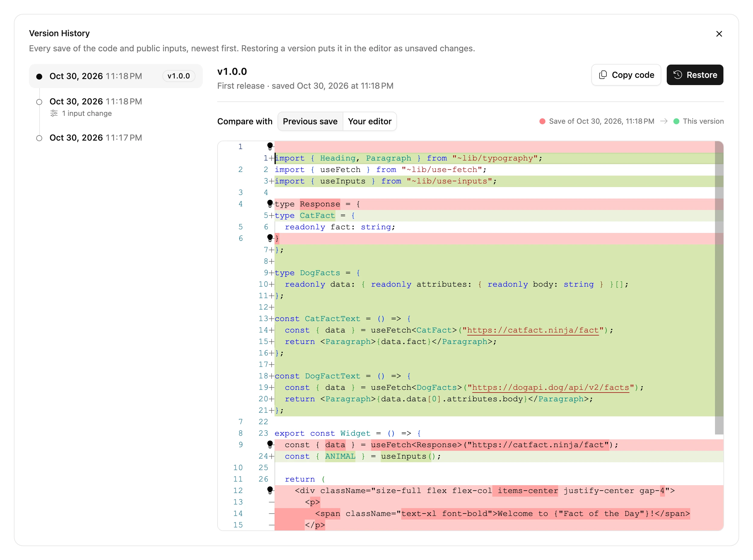This screenshot has width=753, height=560.
Task: Restore this version to the editor
Action: point(695,75)
